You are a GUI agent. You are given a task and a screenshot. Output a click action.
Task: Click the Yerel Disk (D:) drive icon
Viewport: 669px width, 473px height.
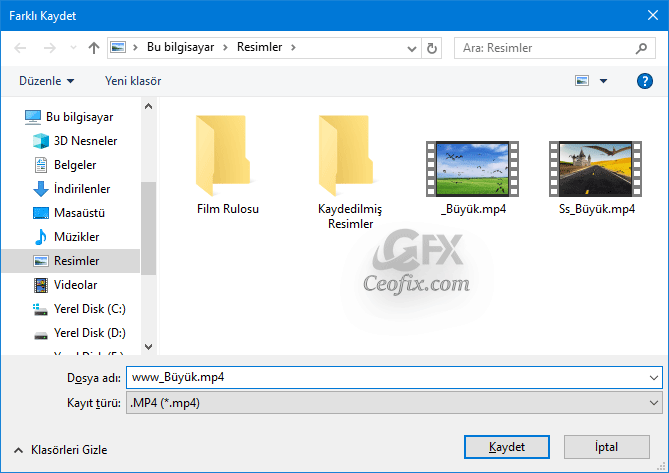(41, 336)
